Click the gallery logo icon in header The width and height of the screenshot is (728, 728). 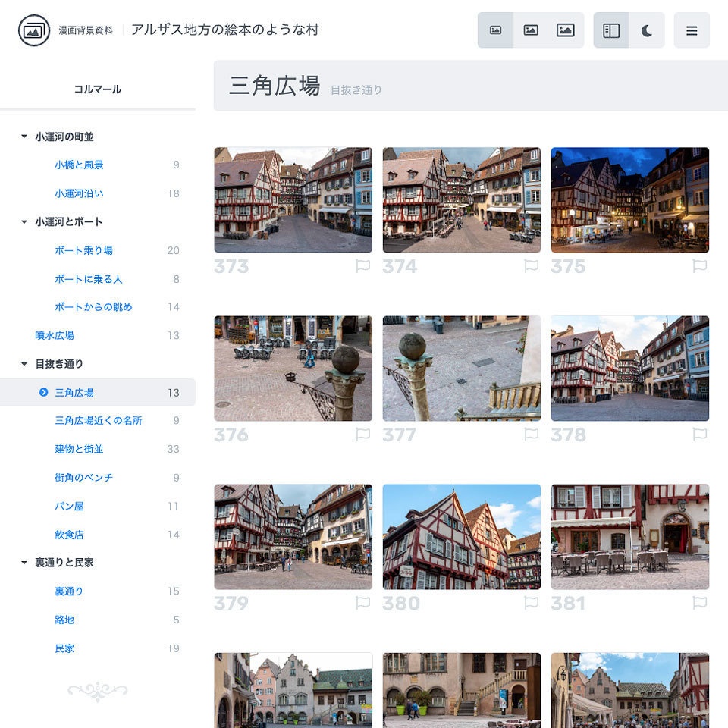pyautogui.click(x=34, y=30)
